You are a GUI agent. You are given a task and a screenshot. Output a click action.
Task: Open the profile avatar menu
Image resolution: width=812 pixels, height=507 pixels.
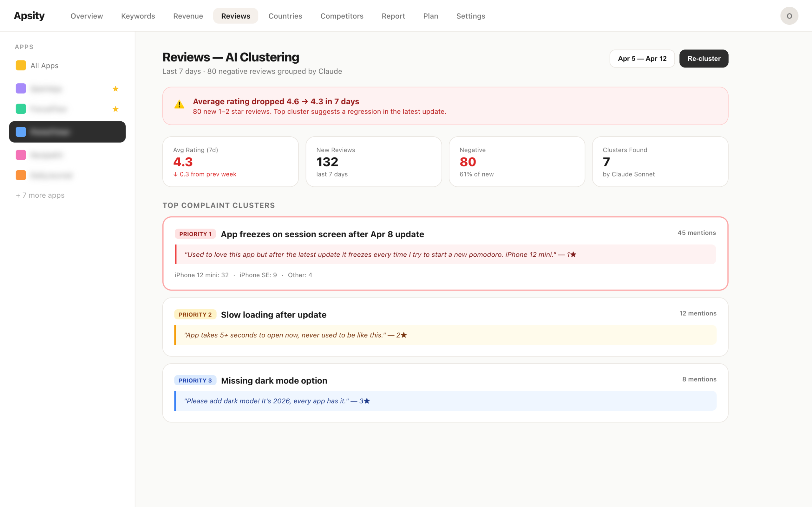[x=789, y=16]
